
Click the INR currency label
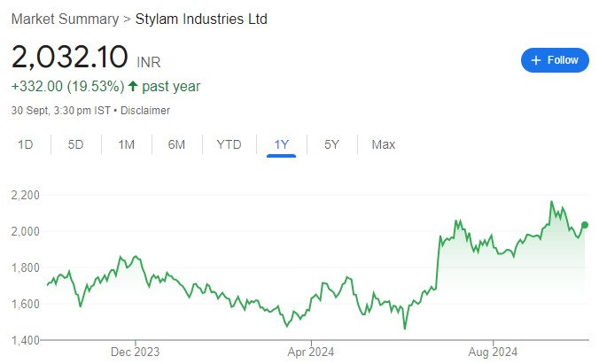pyautogui.click(x=149, y=62)
